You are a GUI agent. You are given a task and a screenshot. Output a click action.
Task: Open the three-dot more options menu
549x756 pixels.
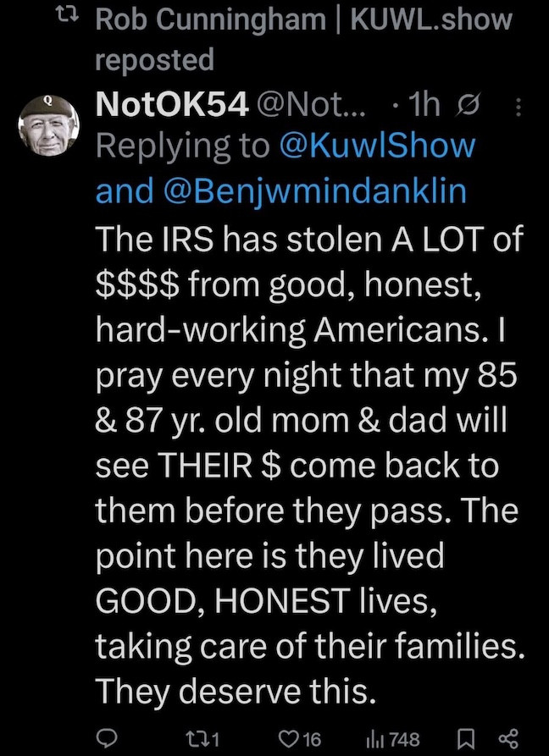pyautogui.click(x=518, y=105)
